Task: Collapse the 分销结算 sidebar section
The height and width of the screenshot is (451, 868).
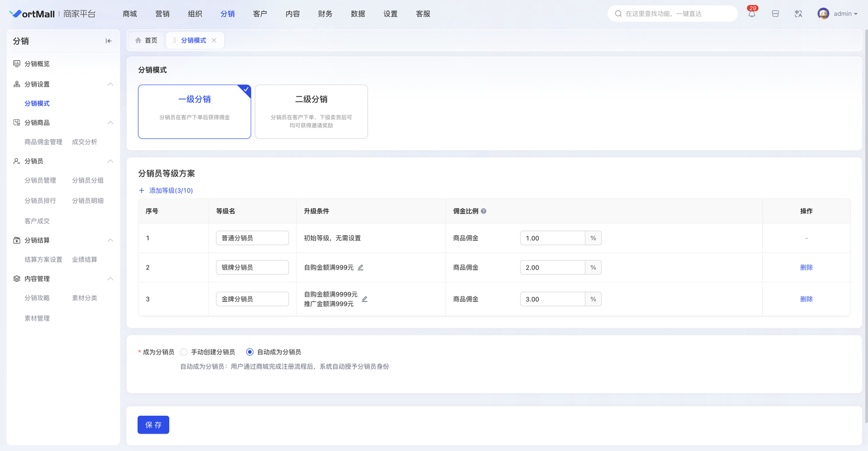Action: pyautogui.click(x=110, y=240)
